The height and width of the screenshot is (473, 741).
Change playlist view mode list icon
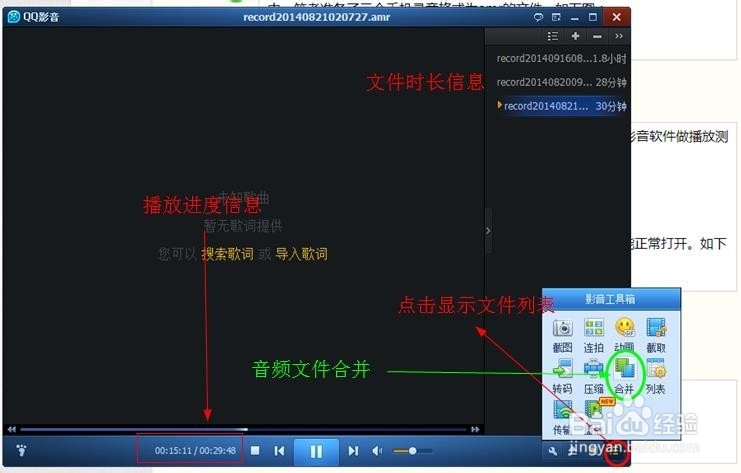coord(552,36)
